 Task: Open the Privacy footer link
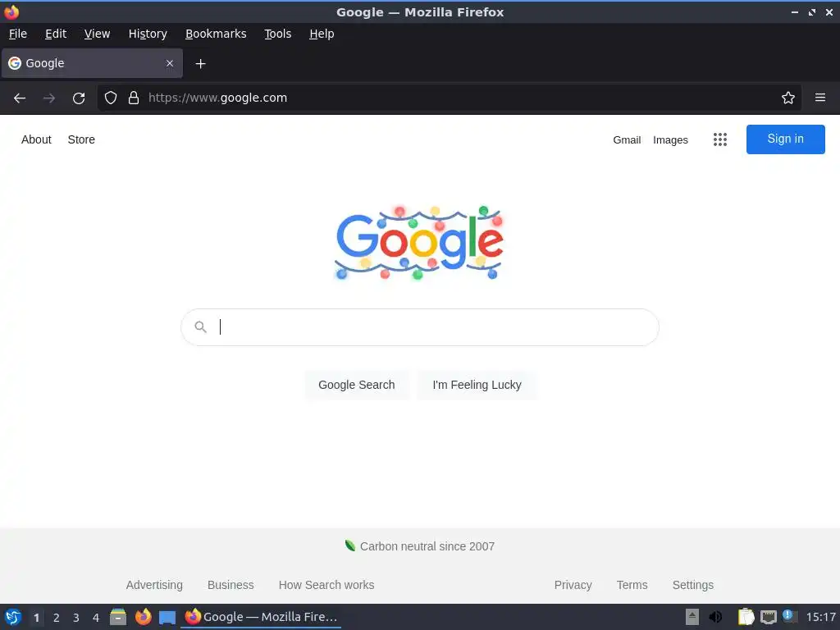tap(573, 585)
